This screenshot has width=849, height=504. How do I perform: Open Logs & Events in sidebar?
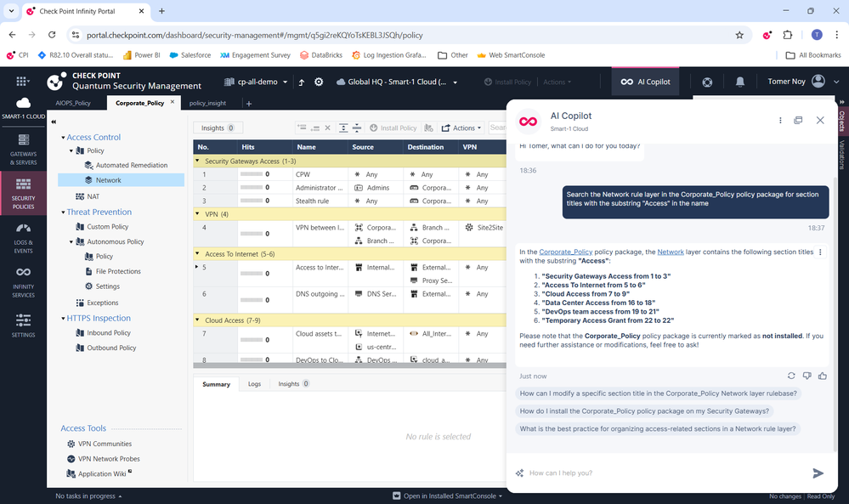23,238
